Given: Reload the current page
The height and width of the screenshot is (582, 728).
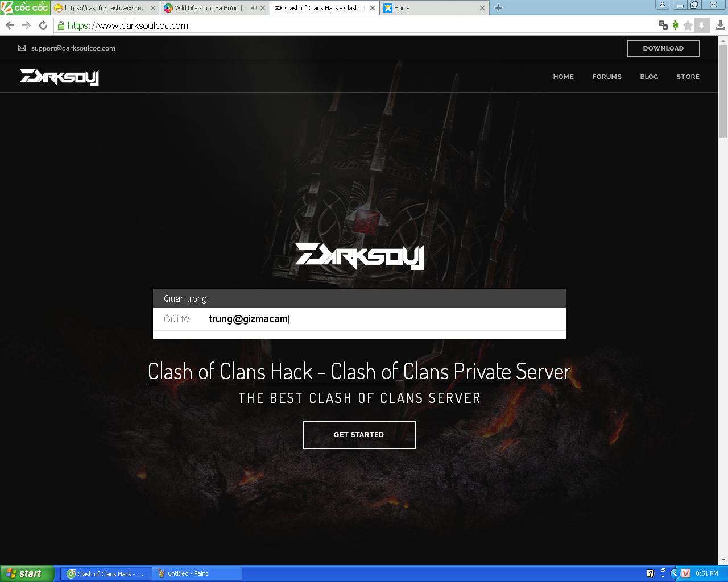Looking at the screenshot, I should point(43,25).
